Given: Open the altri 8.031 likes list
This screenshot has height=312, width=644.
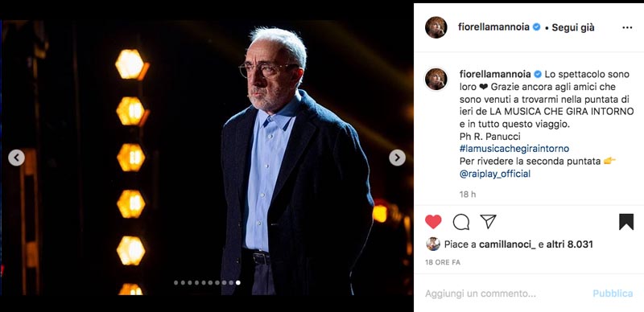Looking at the screenshot, I should pyautogui.click(x=570, y=244).
